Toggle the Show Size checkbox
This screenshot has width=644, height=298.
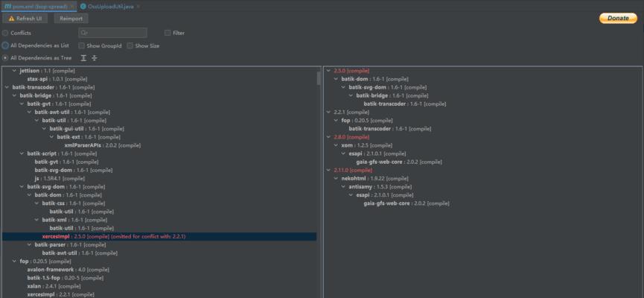(x=130, y=45)
